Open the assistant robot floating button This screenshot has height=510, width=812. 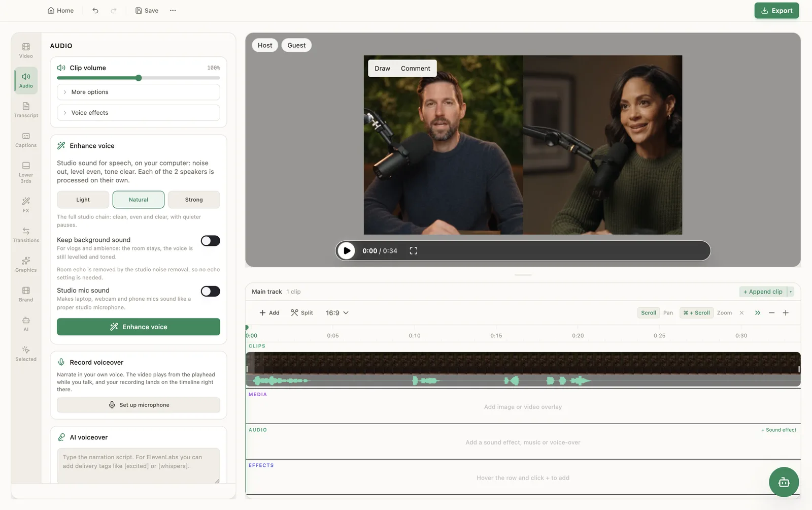pyautogui.click(x=784, y=482)
